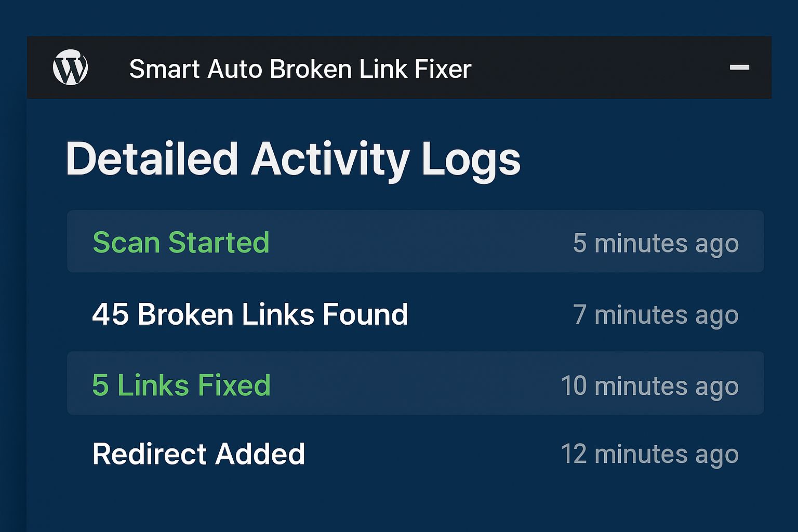Screen dimensions: 798x532
Task: Collapse the panel using the dash icon
Action: tap(739, 68)
